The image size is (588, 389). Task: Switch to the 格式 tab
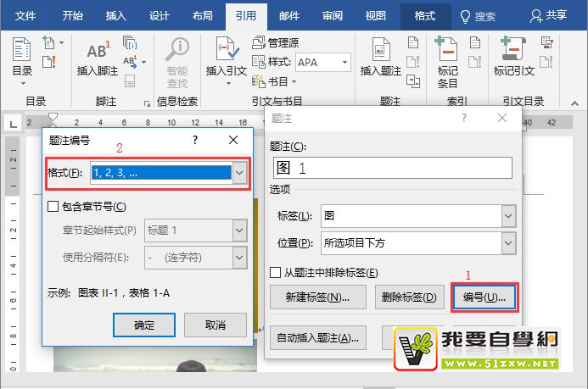425,16
